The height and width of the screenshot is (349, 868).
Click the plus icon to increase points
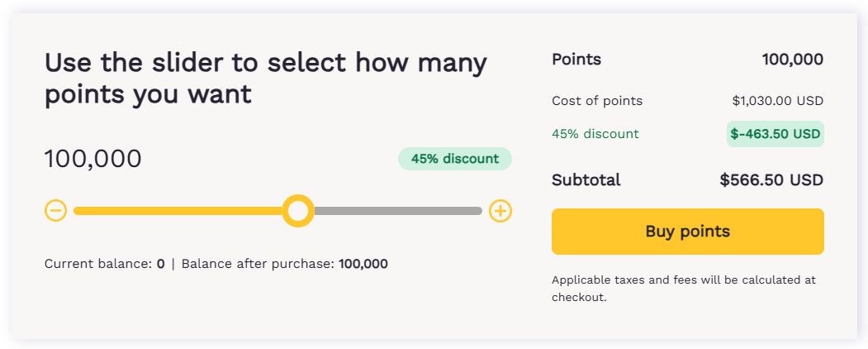tap(500, 211)
